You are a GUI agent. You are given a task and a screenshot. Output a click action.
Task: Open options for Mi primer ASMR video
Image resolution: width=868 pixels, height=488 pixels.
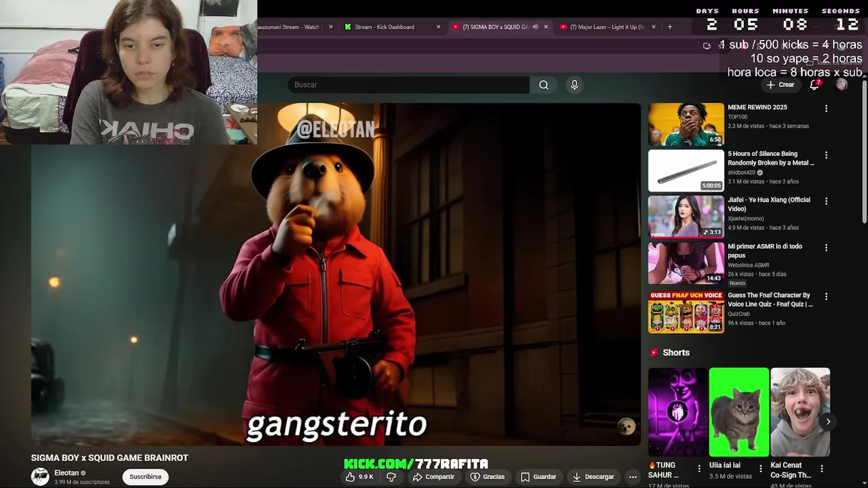click(x=826, y=248)
